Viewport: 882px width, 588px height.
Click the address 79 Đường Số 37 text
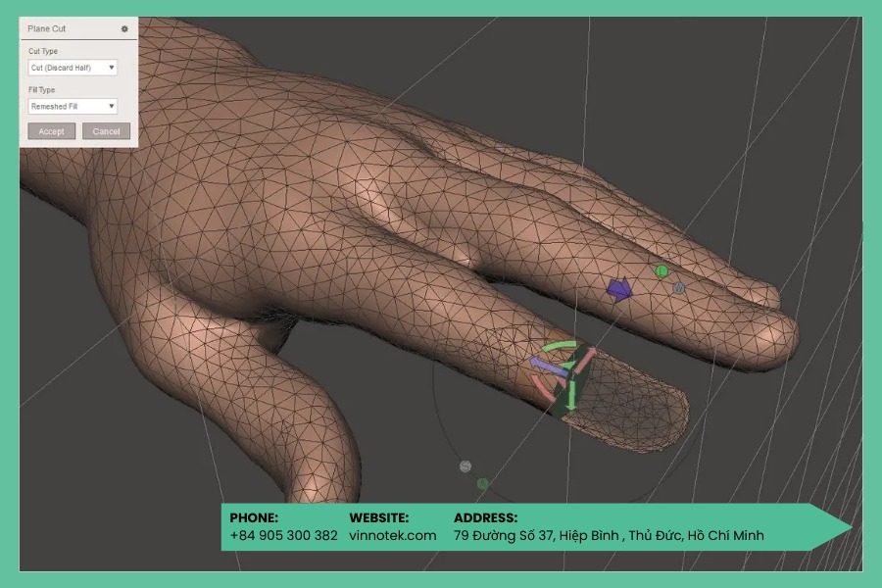pos(609,536)
